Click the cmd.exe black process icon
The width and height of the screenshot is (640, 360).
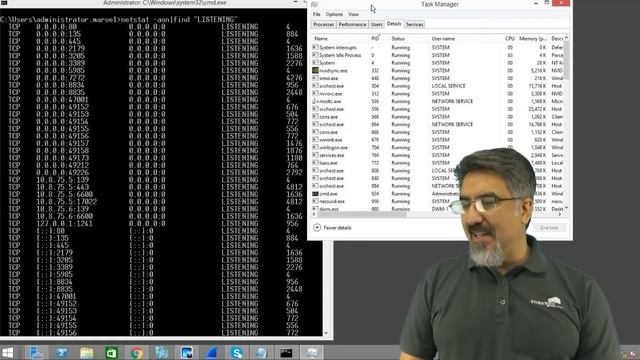coord(315,193)
